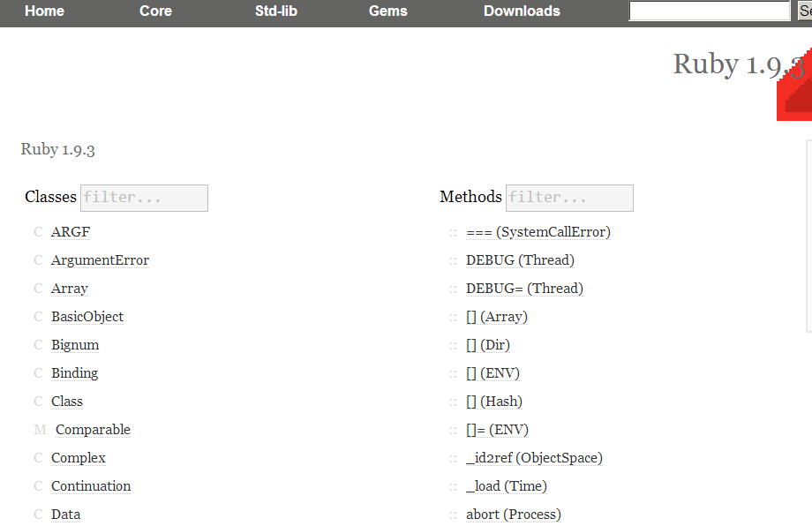Open the _load (Time) method link
Image resolution: width=812 pixels, height=526 pixels.
507,486
